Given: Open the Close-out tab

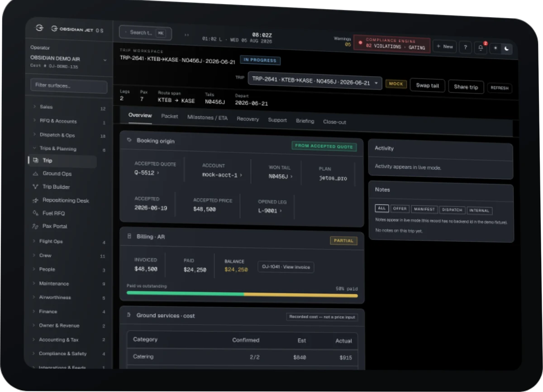Looking at the screenshot, I should [x=334, y=122].
